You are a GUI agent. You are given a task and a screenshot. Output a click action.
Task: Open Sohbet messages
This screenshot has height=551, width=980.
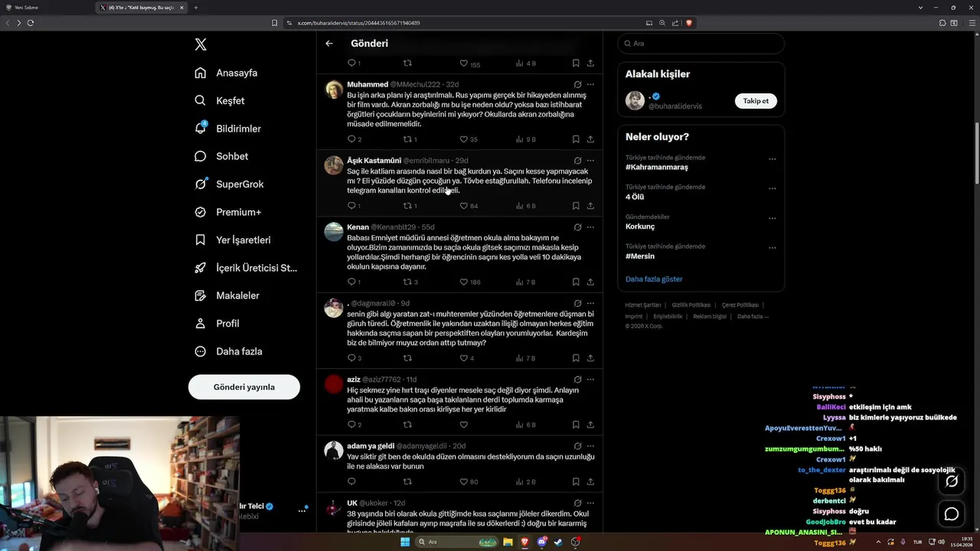(221, 156)
